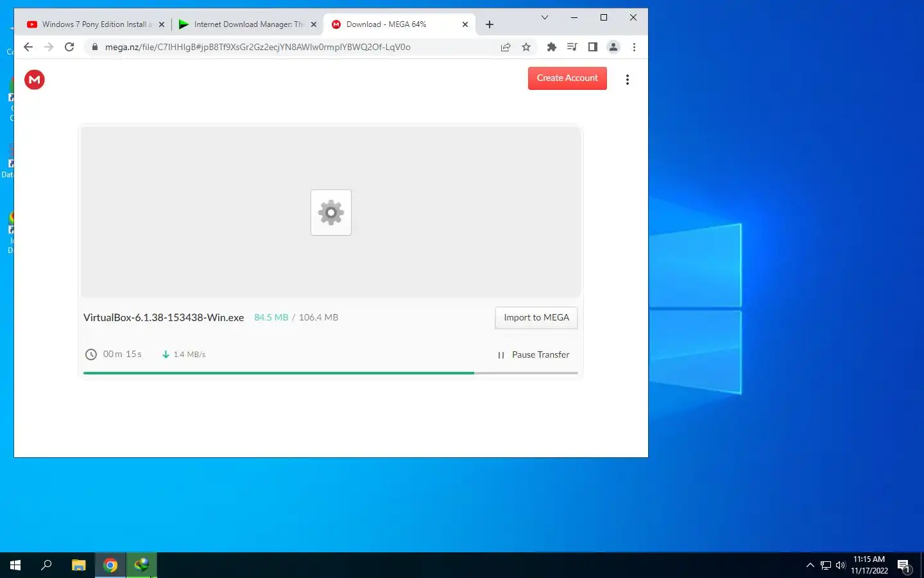The width and height of the screenshot is (924, 578).
Task: Reload the current page
Action: pos(69,47)
